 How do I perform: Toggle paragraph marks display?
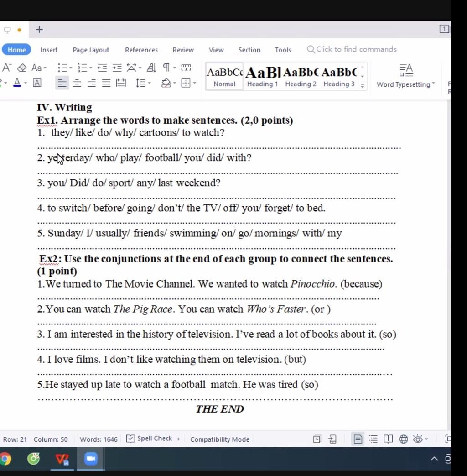[166, 68]
